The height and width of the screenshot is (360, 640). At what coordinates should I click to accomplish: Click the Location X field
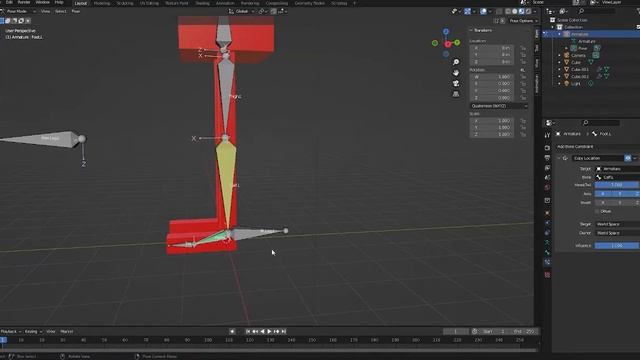point(492,48)
